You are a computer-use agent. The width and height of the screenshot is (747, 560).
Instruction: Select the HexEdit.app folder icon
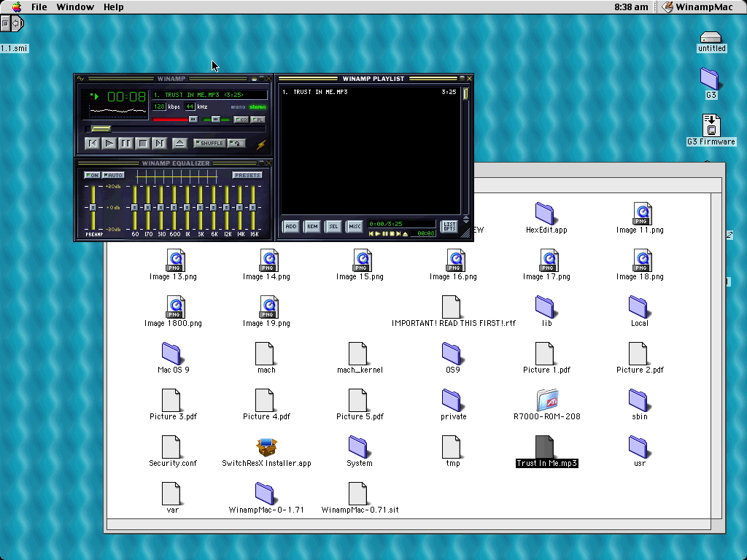tap(546, 217)
